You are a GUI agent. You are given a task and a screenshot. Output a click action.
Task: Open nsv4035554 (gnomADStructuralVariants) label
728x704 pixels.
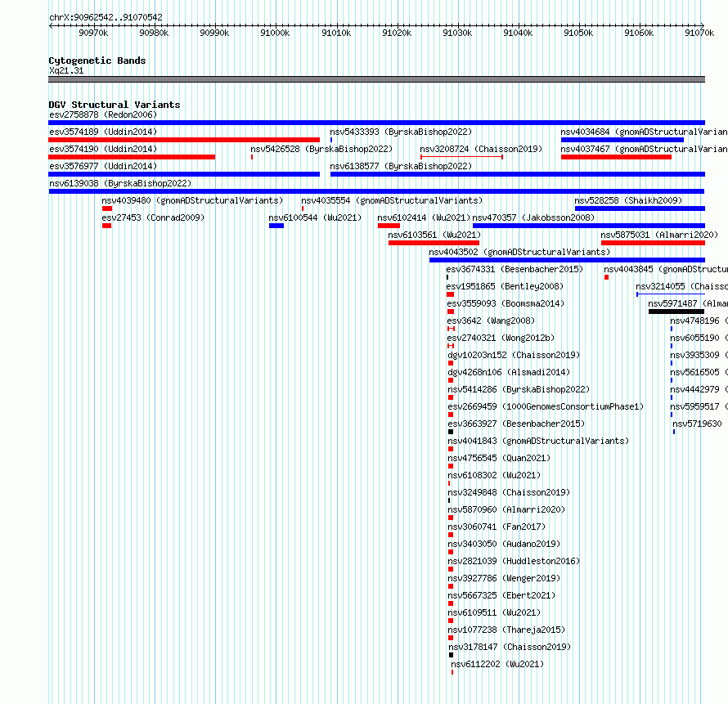point(392,200)
